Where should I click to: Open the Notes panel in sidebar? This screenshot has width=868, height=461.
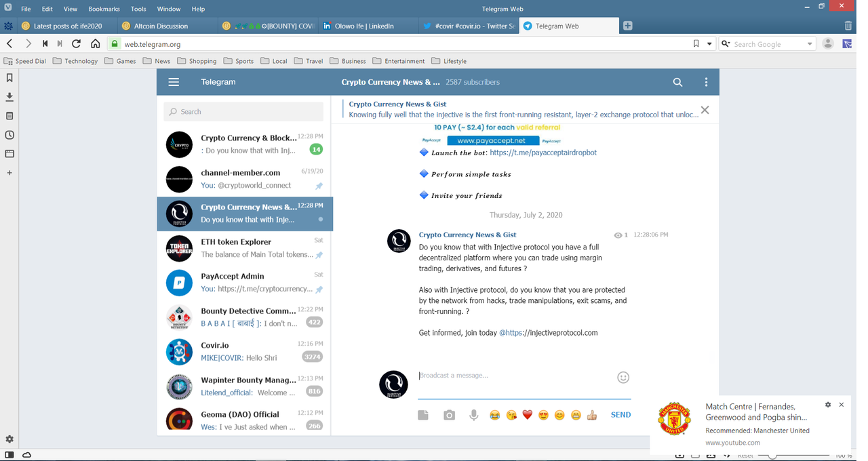click(x=9, y=116)
